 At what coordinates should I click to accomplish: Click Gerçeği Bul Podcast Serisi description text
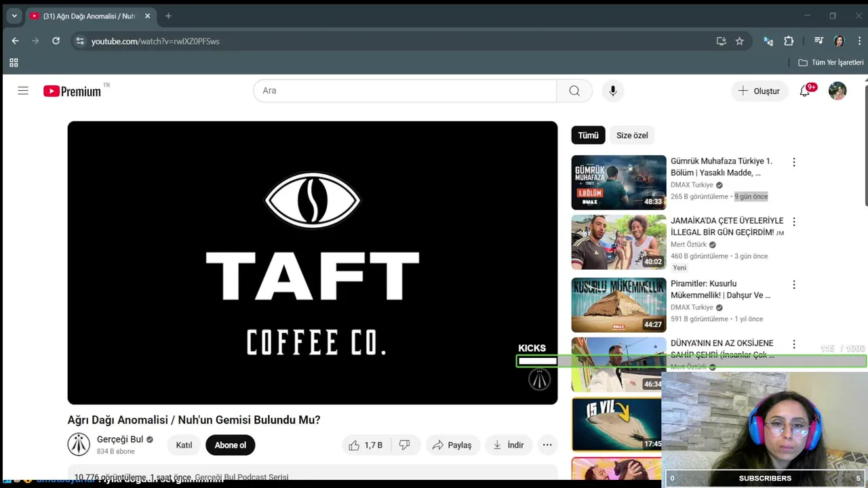pyautogui.click(x=241, y=477)
